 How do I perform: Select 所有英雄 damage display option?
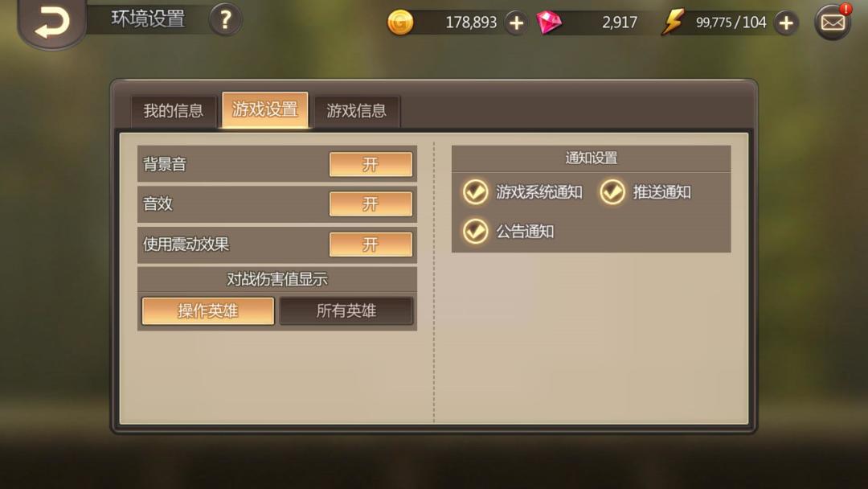[346, 310]
